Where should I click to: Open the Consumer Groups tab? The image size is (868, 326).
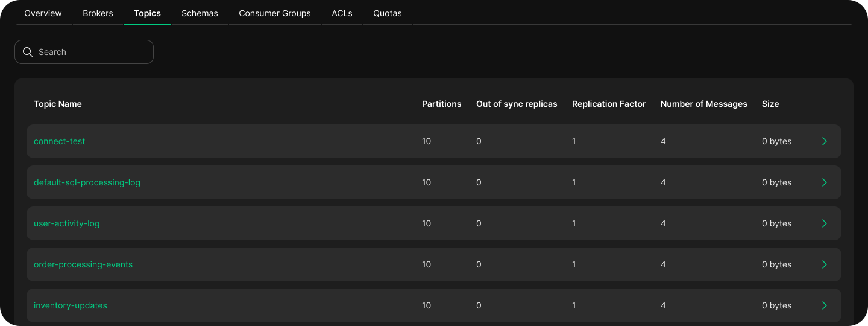coord(275,13)
